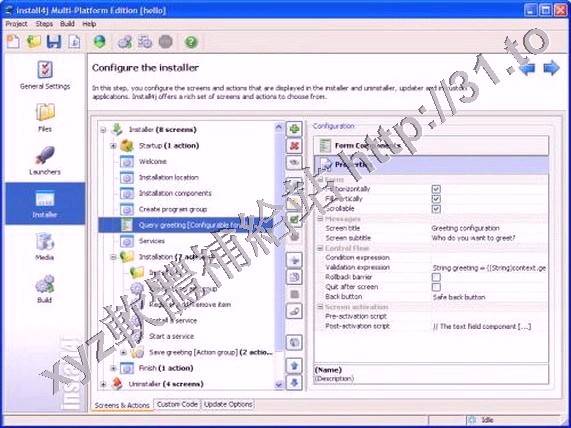Click the Open project folder icon
This screenshot has height=428, width=571.
[x=34, y=42]
